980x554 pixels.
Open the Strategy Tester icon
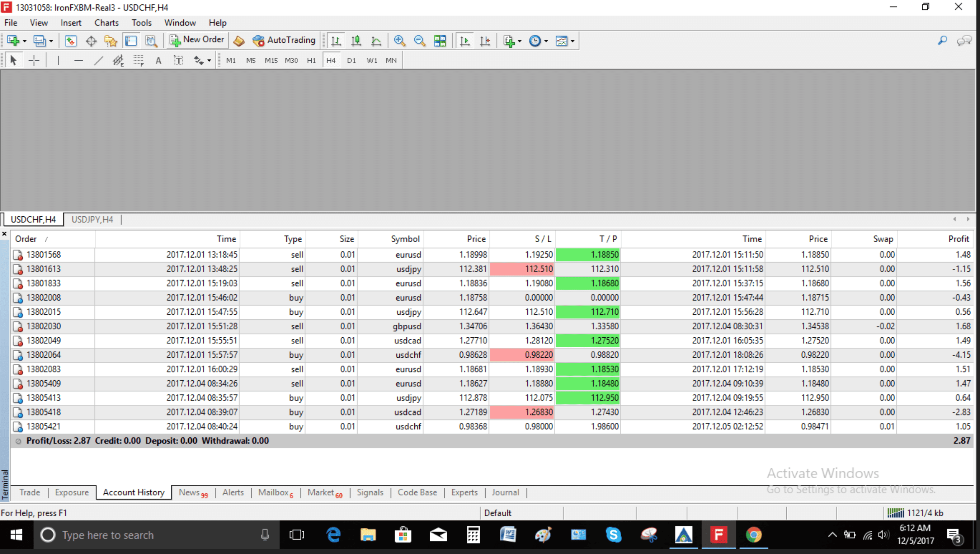pyautogui.click(x=151, y=41)
